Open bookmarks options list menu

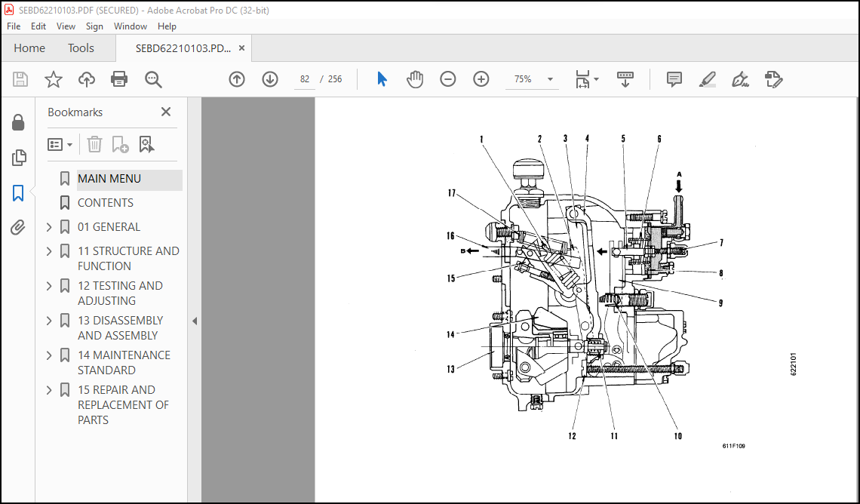pos(60,145)
